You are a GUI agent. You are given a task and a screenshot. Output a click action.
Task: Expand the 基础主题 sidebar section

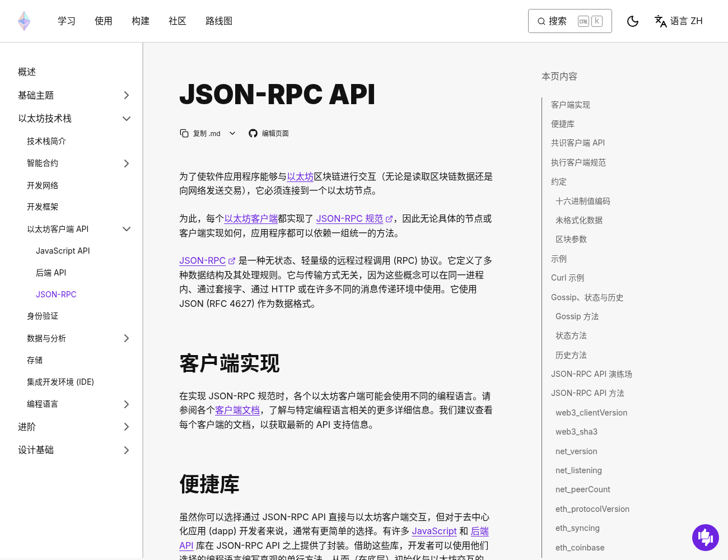[x=127, y=95]
